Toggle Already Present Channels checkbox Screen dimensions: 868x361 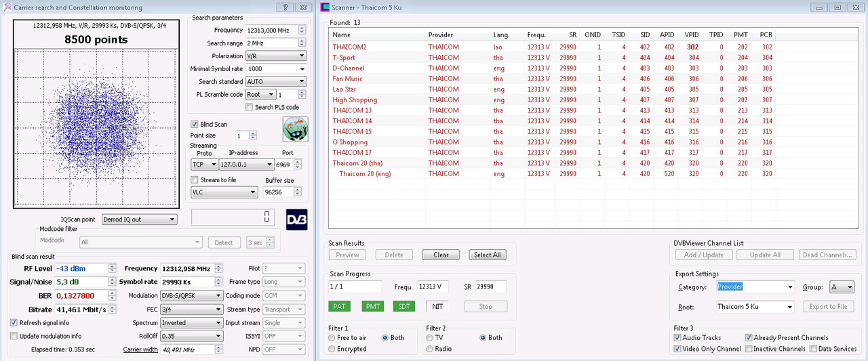749,337
